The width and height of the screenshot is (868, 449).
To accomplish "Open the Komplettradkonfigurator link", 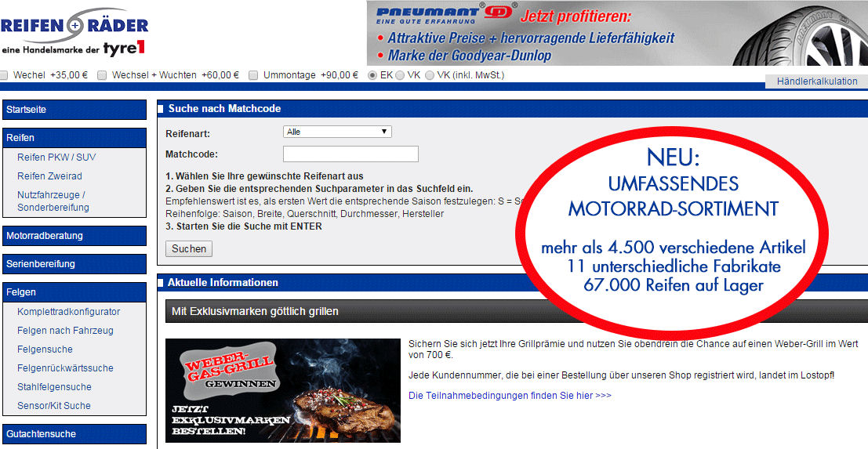I will tap(69, 311).
